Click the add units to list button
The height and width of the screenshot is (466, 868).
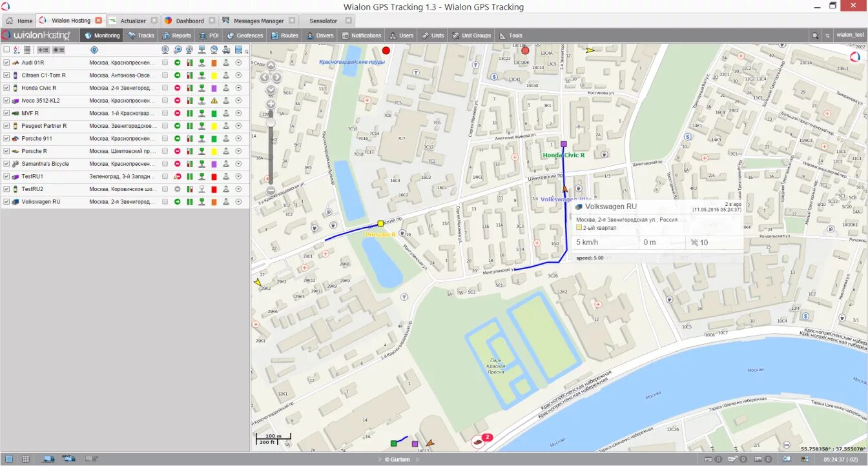coord(43,50)
